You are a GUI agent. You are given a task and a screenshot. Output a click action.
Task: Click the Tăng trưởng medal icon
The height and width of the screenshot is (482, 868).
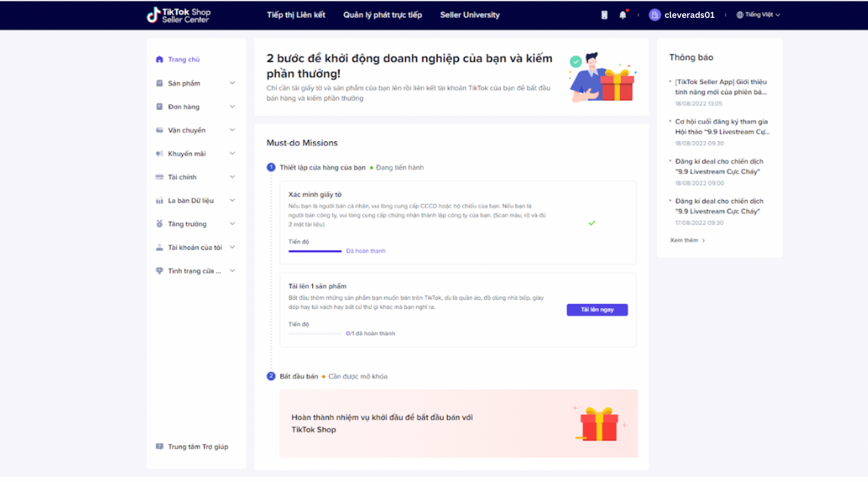click(160, 224)
